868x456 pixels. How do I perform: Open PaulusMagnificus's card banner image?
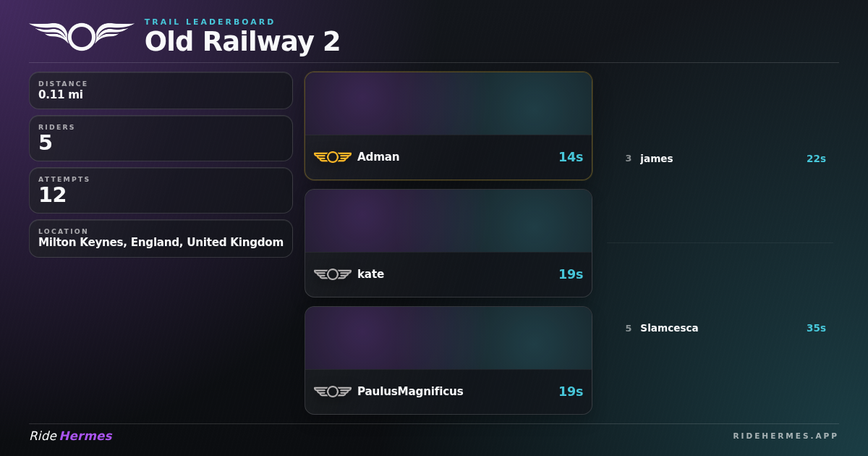448,338
